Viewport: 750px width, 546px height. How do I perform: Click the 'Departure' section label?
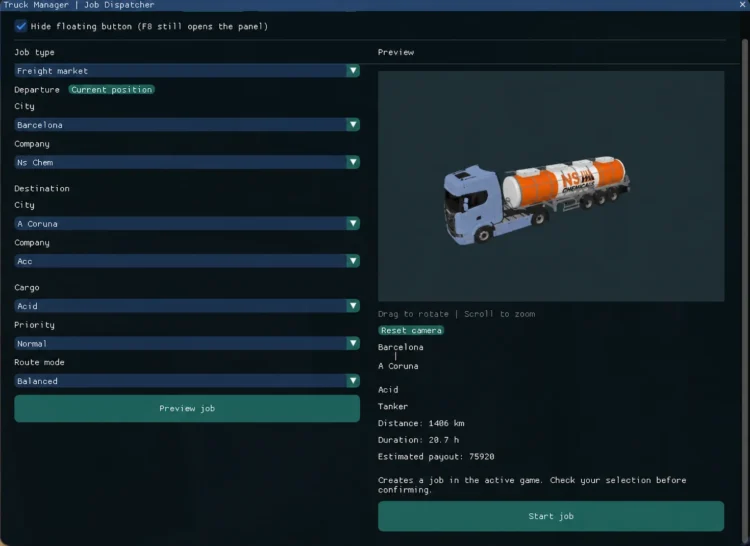tap(37, 90)
